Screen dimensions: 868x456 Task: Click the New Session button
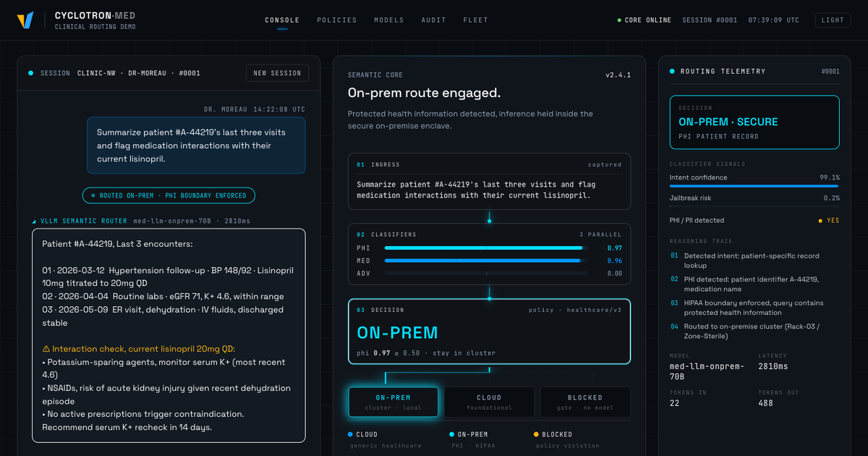coord(278,73)
